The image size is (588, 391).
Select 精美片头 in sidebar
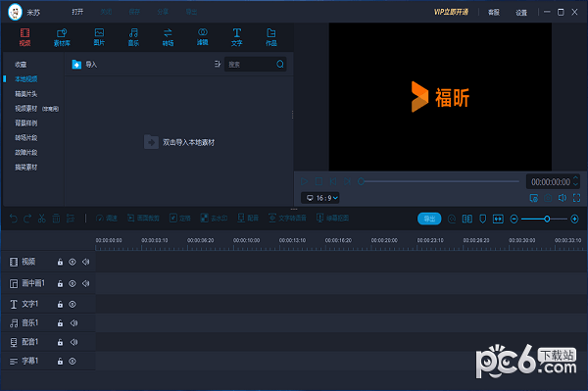click(25, 94)
